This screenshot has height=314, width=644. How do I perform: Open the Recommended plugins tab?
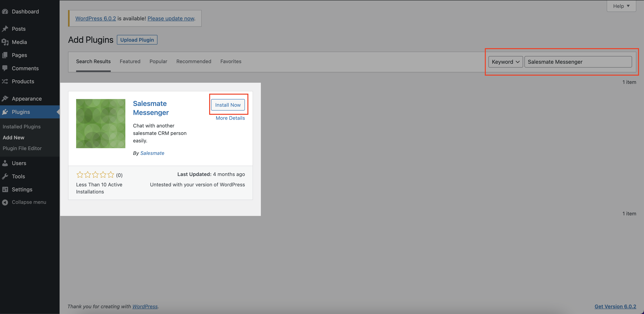click(194, 61)
